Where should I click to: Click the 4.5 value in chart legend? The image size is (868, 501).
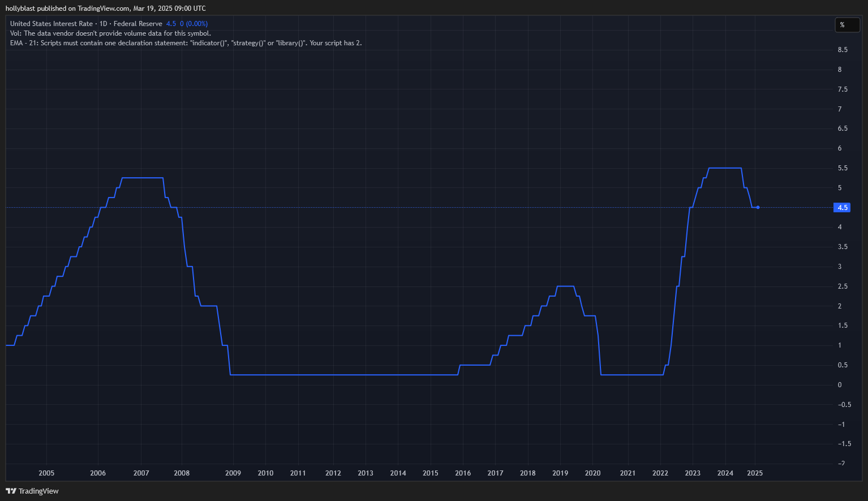(x=171, y=24)
